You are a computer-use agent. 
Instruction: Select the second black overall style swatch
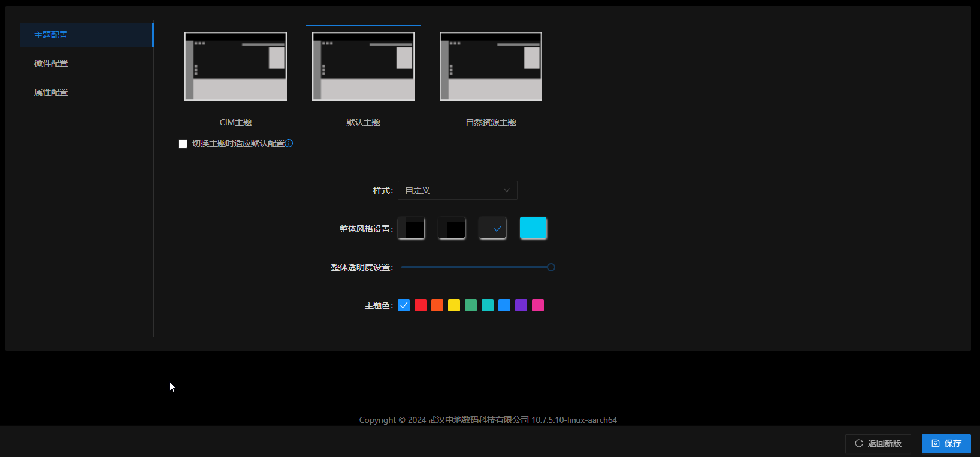click(452, 228)
